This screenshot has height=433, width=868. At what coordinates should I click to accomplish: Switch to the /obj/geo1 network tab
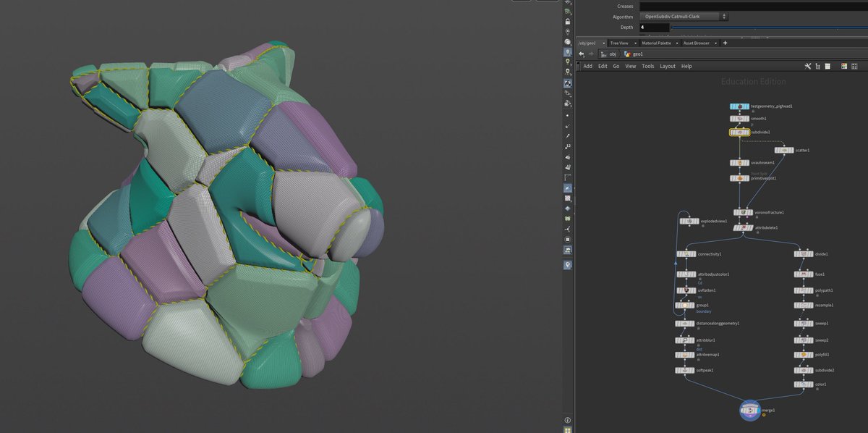[x=587, y=43]
